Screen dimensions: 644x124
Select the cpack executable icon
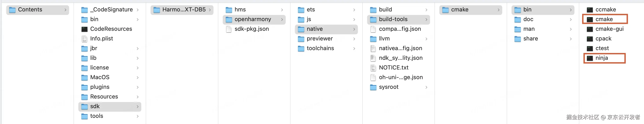coord(590,39)
